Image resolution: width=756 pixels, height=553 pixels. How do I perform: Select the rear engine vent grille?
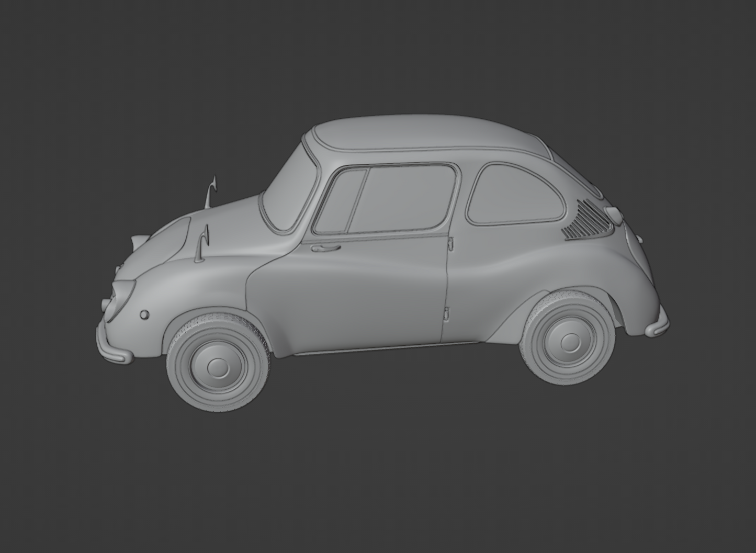[588, 220]
